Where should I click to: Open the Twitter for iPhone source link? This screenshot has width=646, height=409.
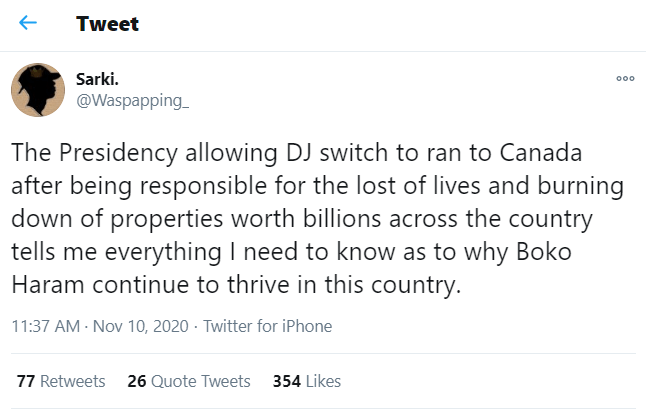coord(269,326)
